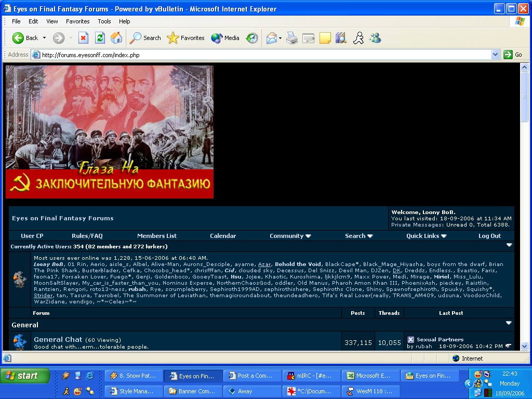Viewport: 532px width, 399px height.
Task: Open the View menu
Action: pyautogui.click(x=52, y=21)
